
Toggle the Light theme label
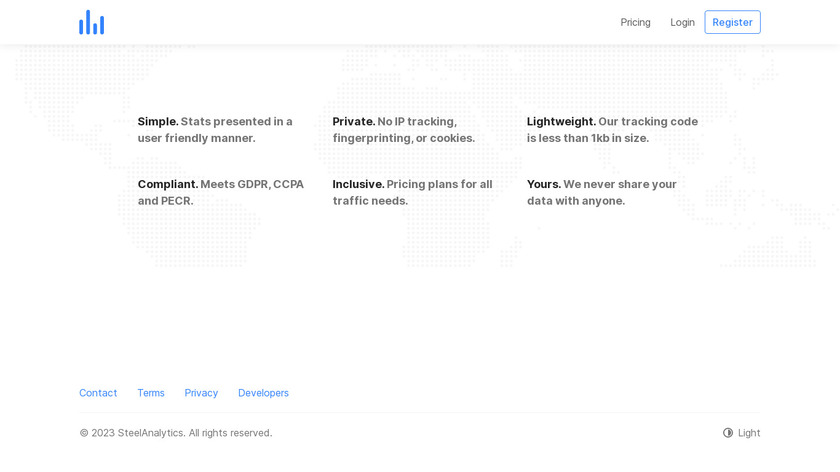[x=749, y=433]
